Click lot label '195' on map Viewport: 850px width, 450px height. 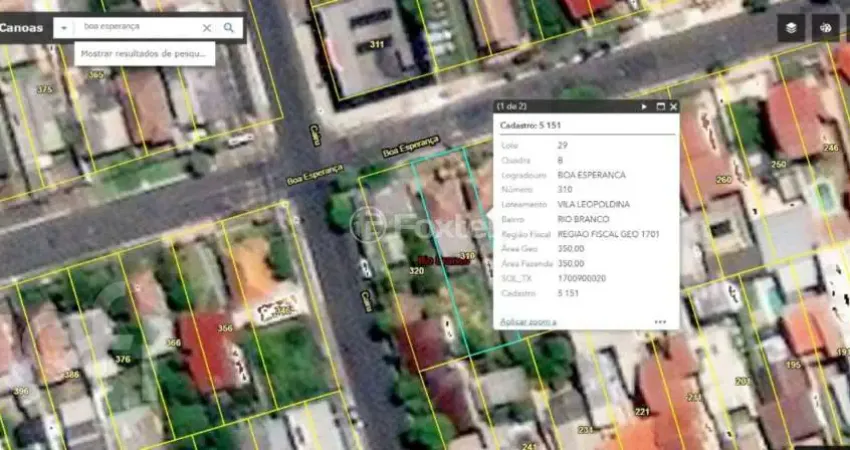pyautogui.click(x=793, y=365)
